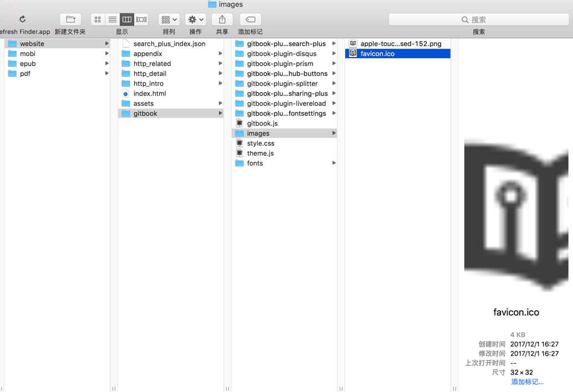
Task: Click the gitbook folder icon
Action: 126,114
